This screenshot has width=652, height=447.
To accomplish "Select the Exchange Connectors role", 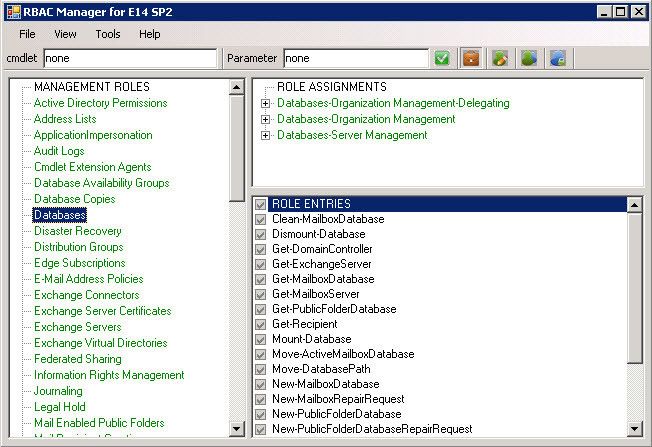I will click(86, 295).
